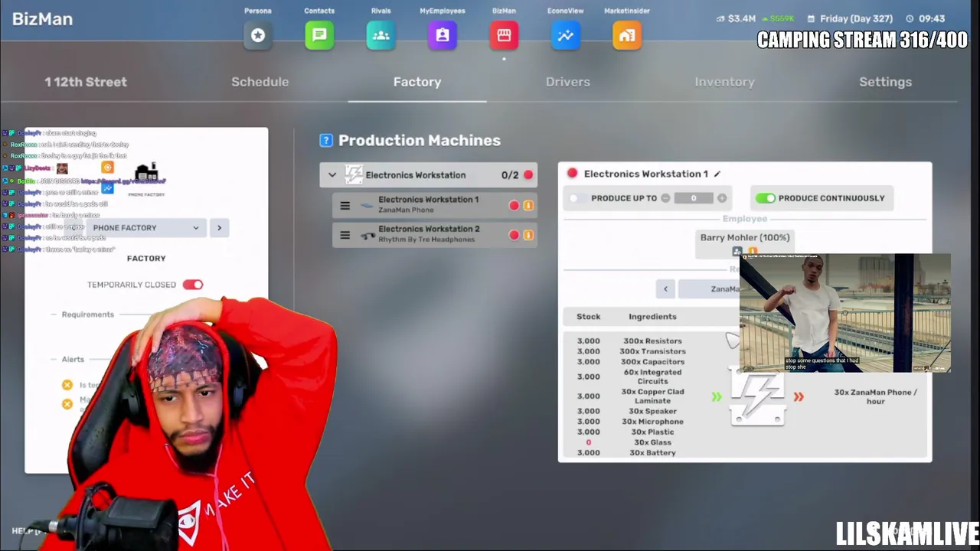
Task: Select the Electronics Workstation 2 headphones row
Action: tap(435, 235)
